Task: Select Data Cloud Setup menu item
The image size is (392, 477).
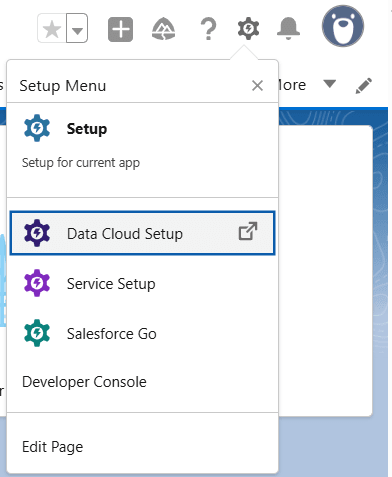Action: pos(142,233)
